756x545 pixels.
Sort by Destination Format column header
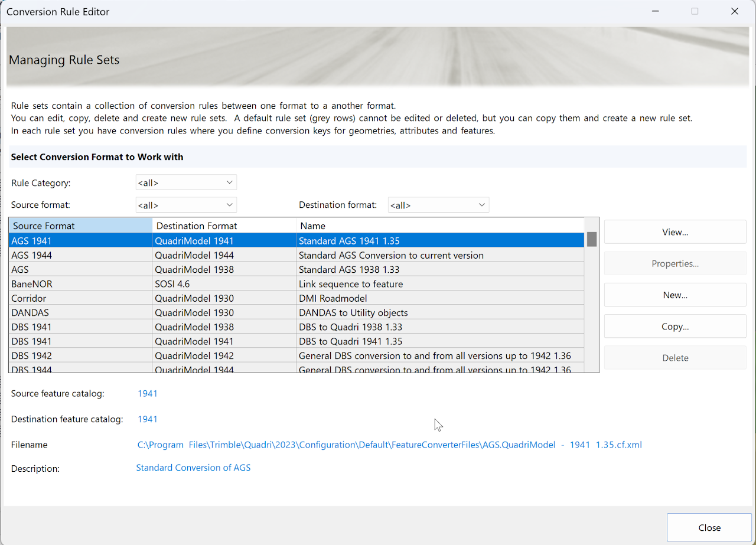click(224, 226)
